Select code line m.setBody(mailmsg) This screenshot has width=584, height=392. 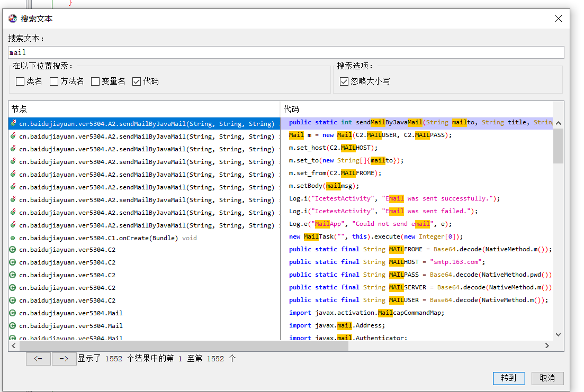coord(324,186)
